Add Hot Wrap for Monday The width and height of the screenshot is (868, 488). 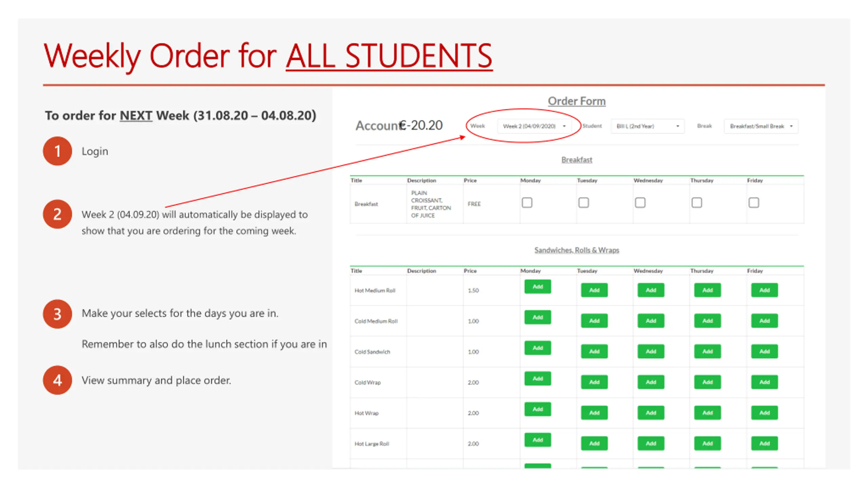pyautogui.click(x=538, y=409)
